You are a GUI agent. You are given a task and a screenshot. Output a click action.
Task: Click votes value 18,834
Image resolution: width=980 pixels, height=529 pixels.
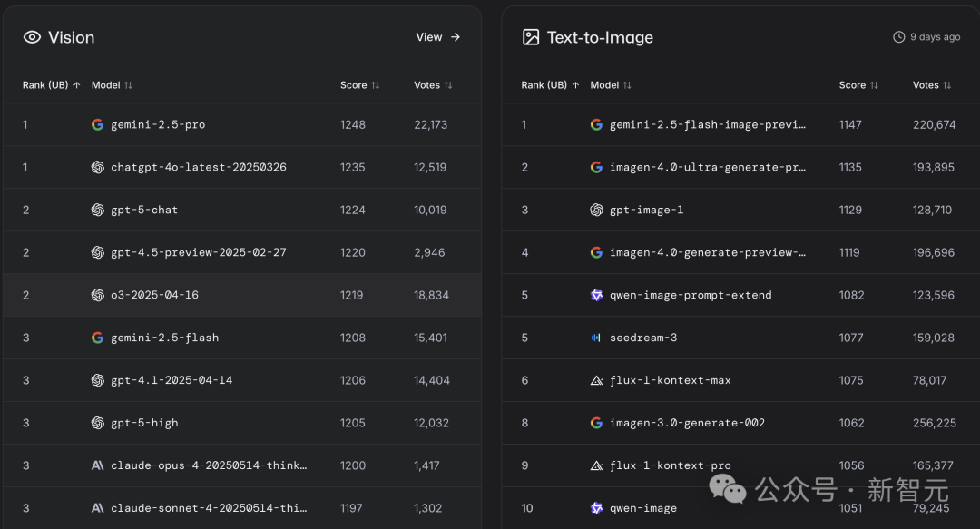click(431, 295)
